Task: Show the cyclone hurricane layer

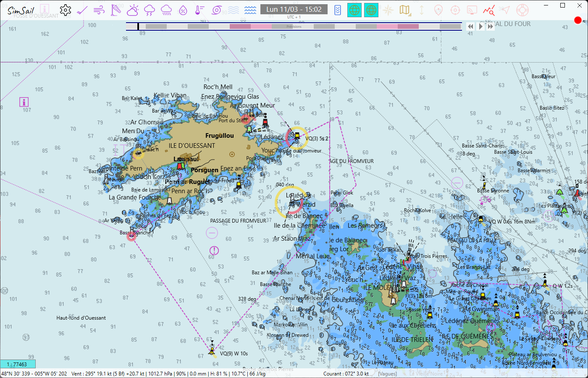Action: 217,10
